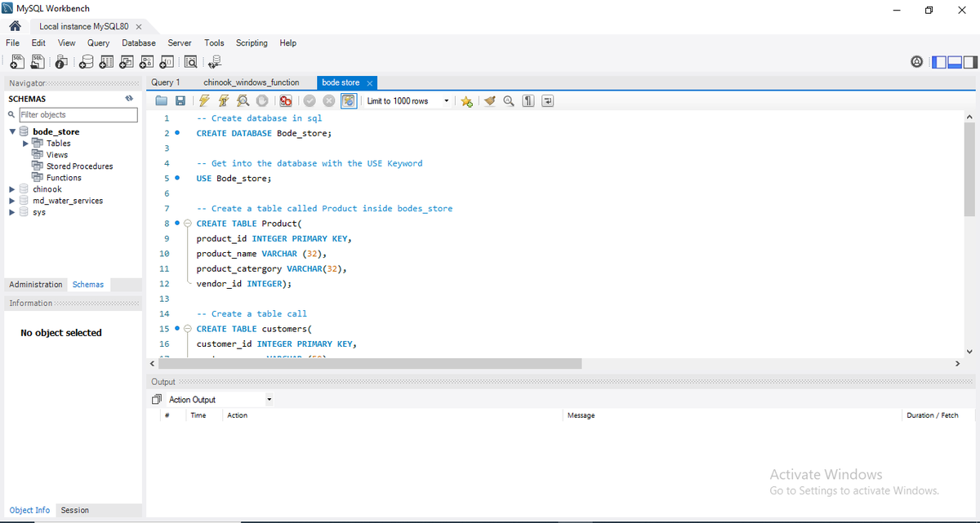Open script file folder icon in editor toolbar

point(162,101)
